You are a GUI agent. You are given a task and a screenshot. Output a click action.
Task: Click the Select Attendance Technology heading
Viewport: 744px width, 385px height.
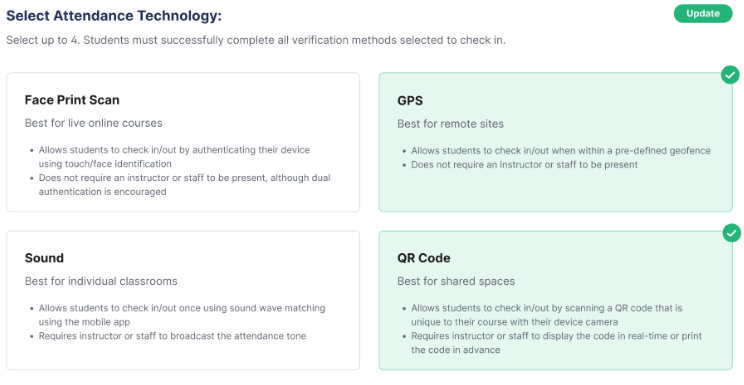point(114,16)
